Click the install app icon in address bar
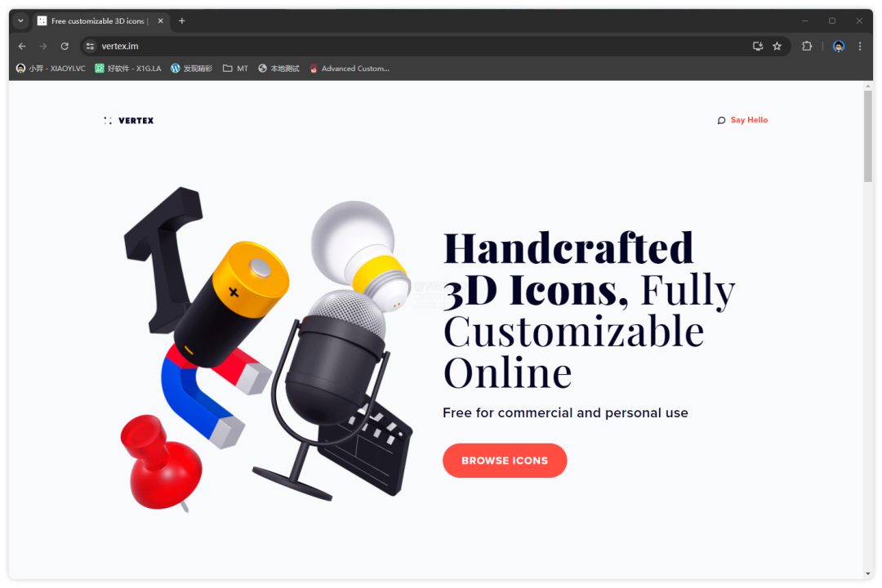 pos(758,46)
